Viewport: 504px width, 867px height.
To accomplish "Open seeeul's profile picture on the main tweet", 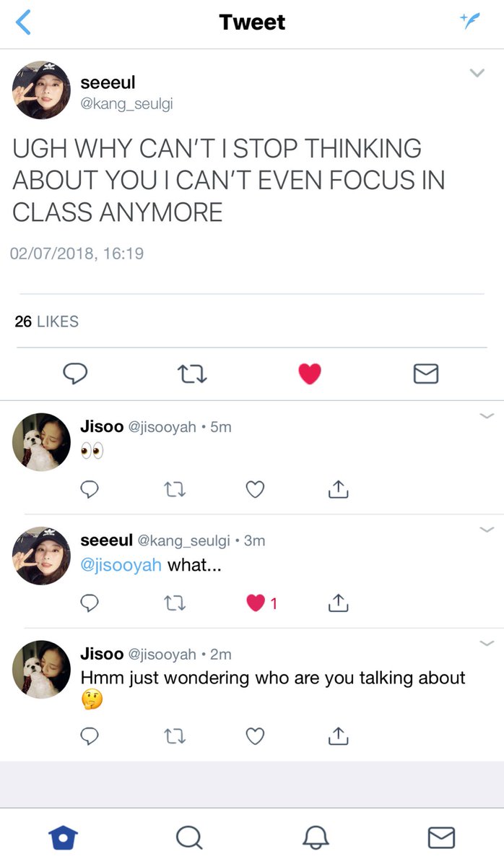I will click(x=41, y=90).
